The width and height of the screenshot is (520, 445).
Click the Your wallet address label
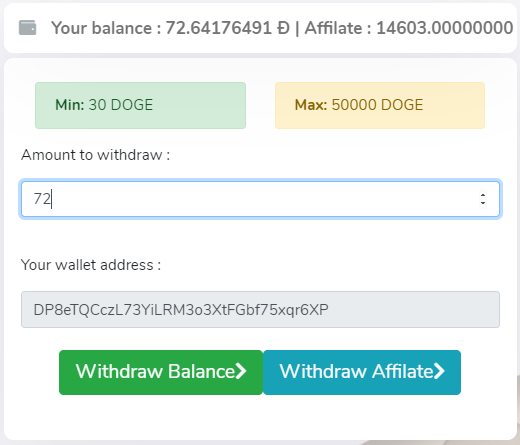point(91,265)
